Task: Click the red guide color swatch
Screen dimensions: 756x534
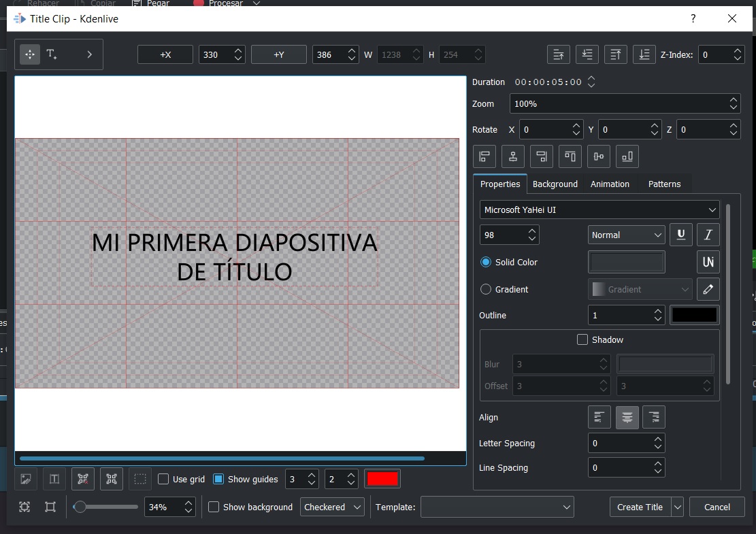Action: point(382,479)
